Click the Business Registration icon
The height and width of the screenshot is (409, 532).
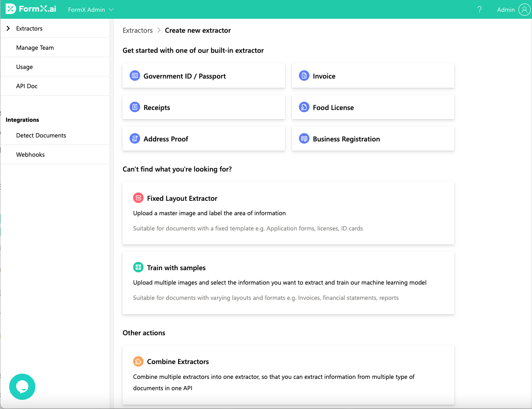point(304,139)
